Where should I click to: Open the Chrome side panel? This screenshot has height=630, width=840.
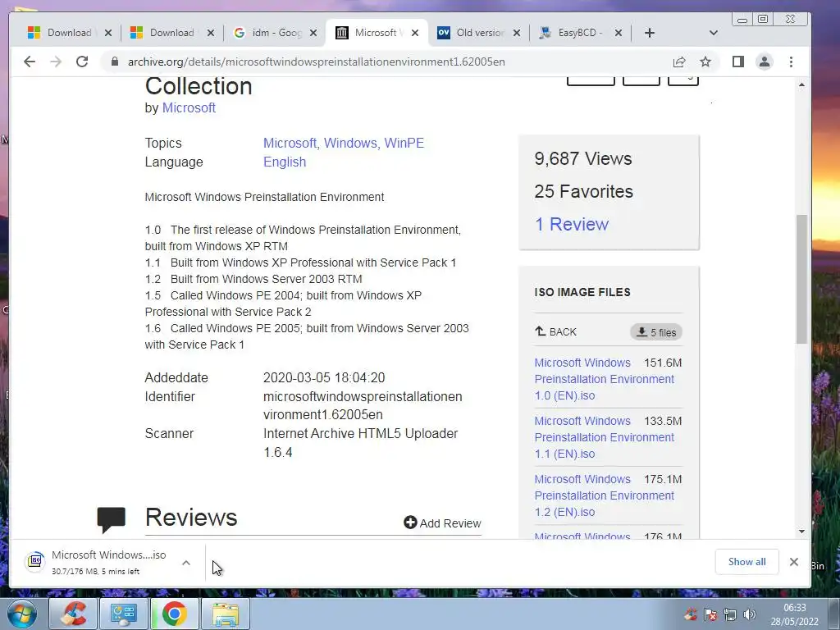tap(738, 62)
